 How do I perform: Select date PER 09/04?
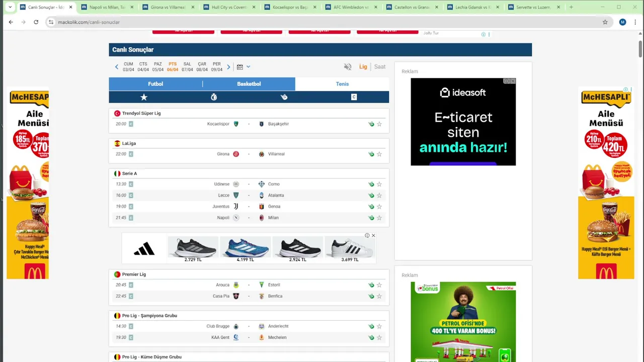(217, 67)
